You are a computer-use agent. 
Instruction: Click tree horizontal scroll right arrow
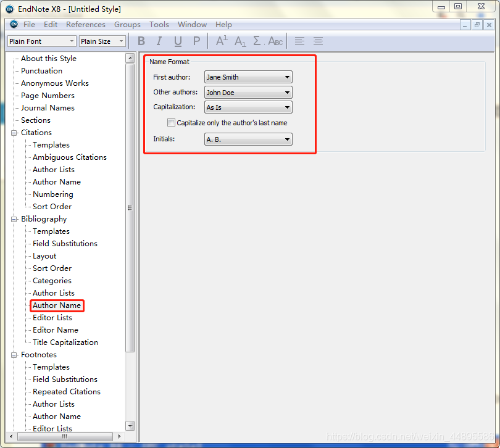click(120, 436)
